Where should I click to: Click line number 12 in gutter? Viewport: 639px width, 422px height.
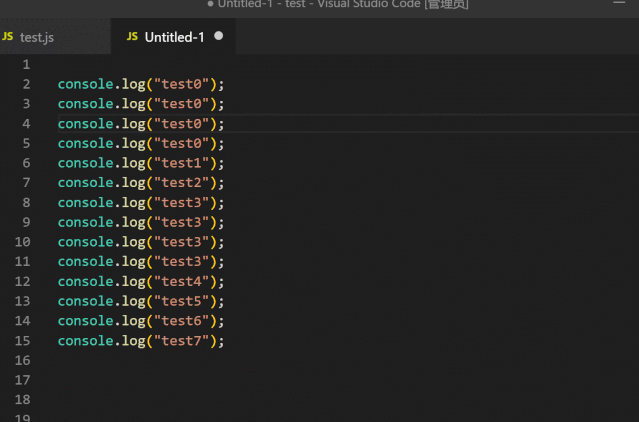(22, 281)
